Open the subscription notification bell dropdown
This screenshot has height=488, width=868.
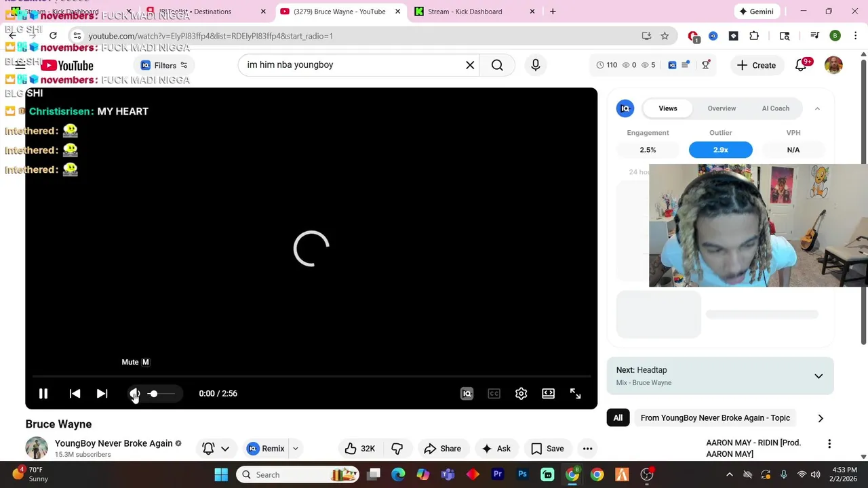coord(216,448)
